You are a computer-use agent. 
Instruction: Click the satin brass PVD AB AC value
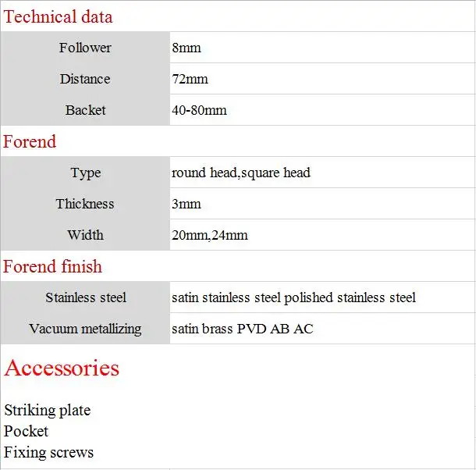242,329
